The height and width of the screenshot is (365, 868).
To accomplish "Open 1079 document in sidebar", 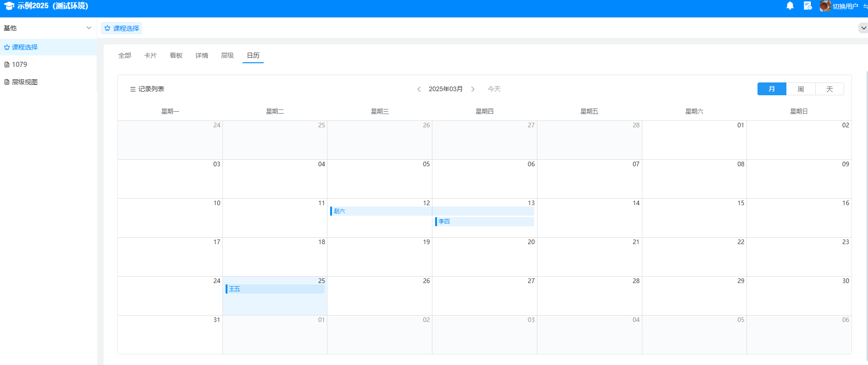I will click(x=19, y=65).
